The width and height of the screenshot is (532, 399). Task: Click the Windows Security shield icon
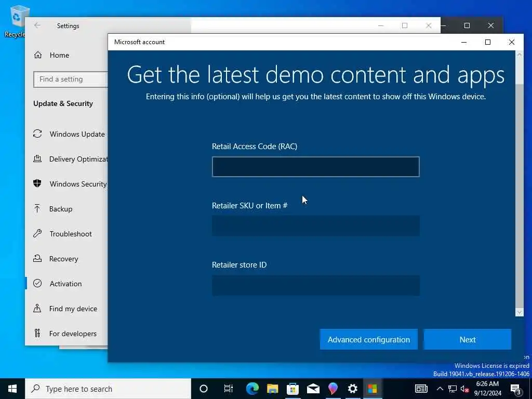click(x=37, y=183)
